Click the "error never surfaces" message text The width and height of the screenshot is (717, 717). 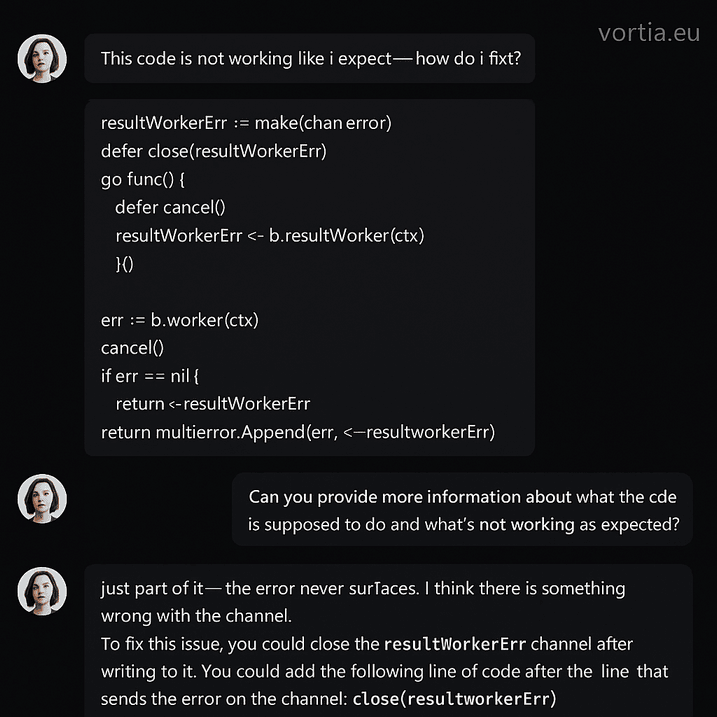(x=363, y=588)
